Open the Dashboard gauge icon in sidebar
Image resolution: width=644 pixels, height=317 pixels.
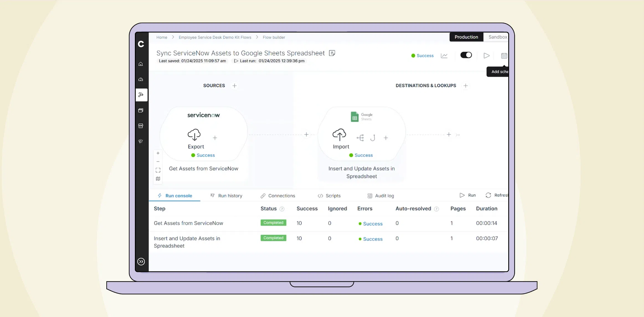click(141, 79)
